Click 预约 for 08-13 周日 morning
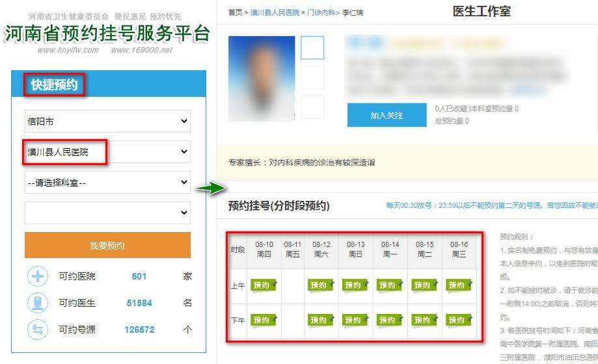598x364 pixels. pyautogui.click(x=355, y=285)
